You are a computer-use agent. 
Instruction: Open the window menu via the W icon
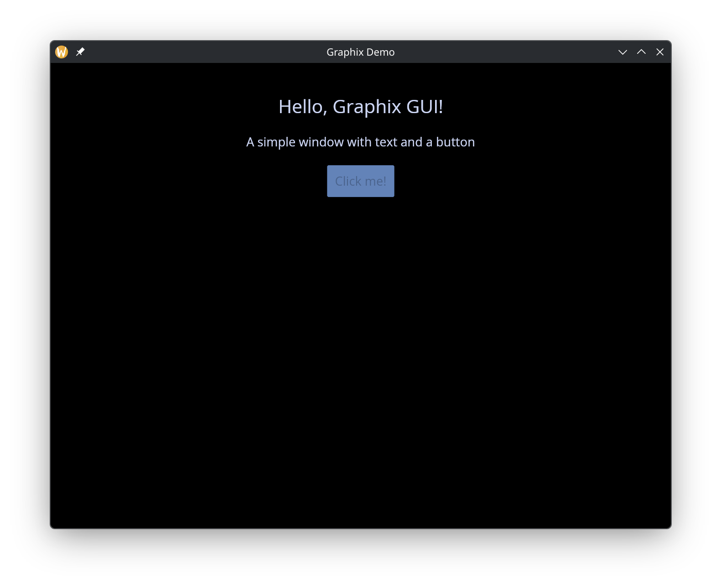[x=62, y=52]
